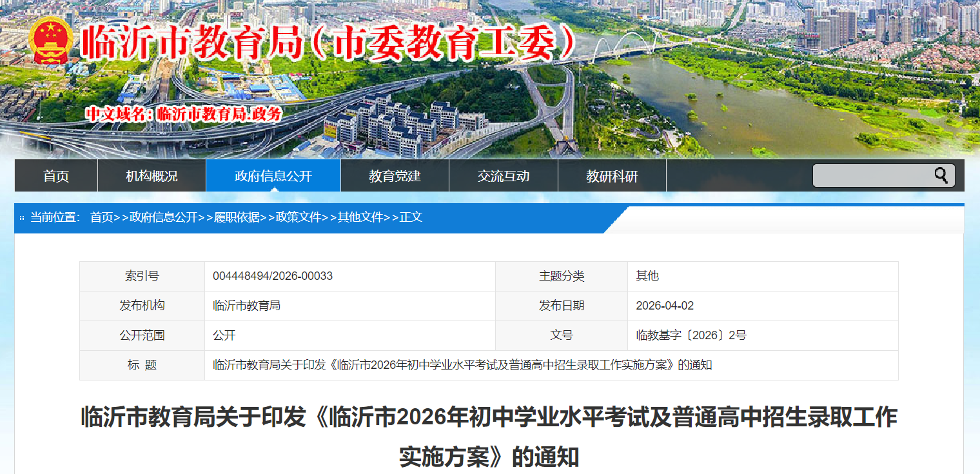Click the large article headline
The image size is (980, 474).
click(x=489, y=437)
